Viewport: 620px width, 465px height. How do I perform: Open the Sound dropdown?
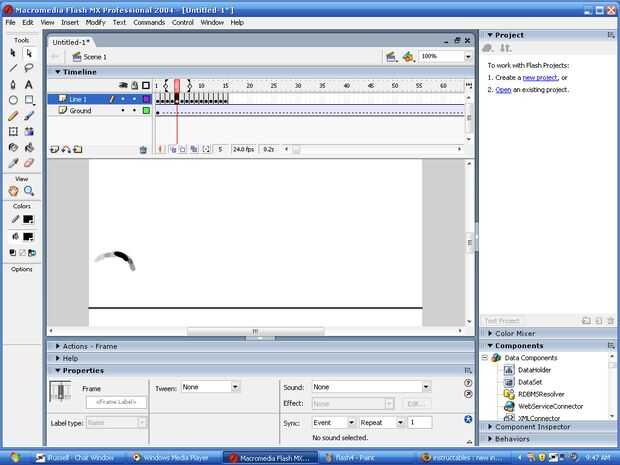tap(426, 387)
